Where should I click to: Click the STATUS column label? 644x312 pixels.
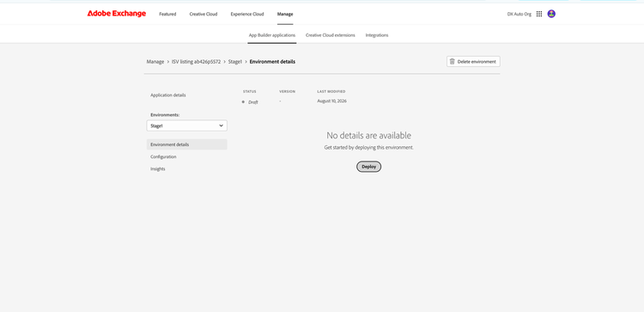(250, 91)
